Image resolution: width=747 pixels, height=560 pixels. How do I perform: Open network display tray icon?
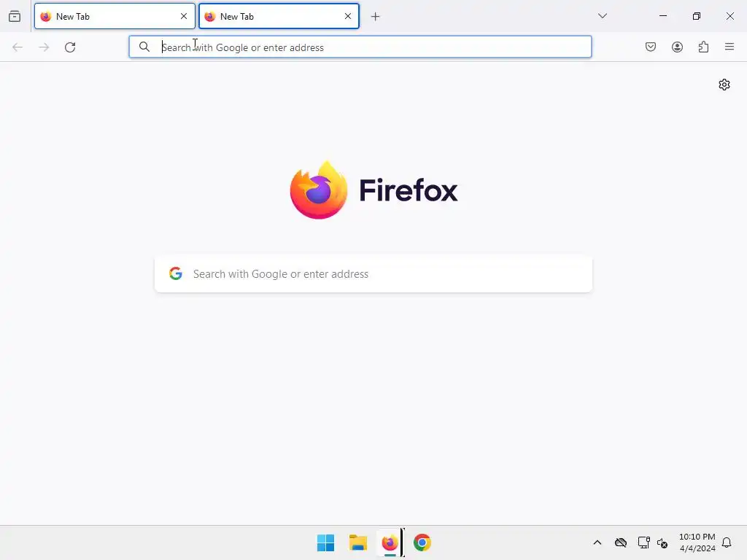[643, 542]
